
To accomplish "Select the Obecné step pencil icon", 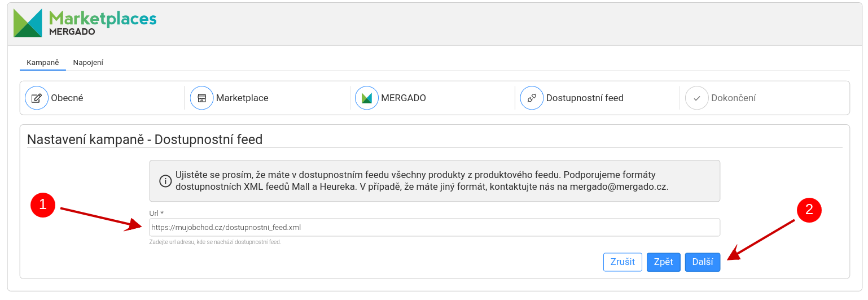I will point(37,98).
